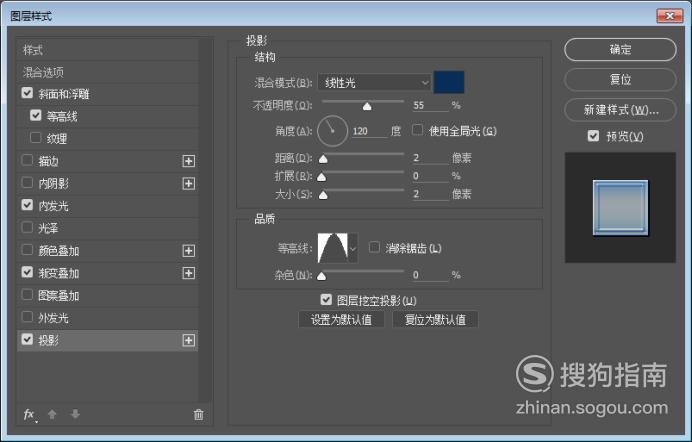
Task: Click 复位为默认值 button
Action: [x=435, y=319]
